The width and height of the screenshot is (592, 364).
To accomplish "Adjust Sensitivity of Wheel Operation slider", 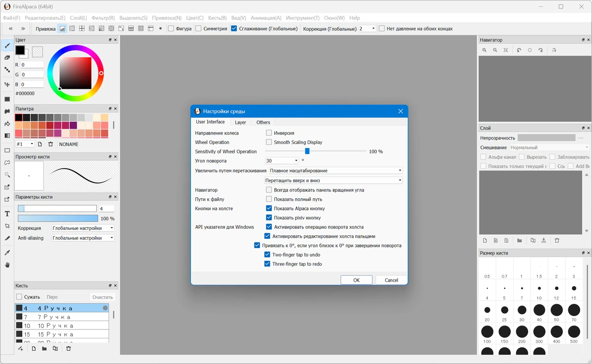I will [307, 151].
